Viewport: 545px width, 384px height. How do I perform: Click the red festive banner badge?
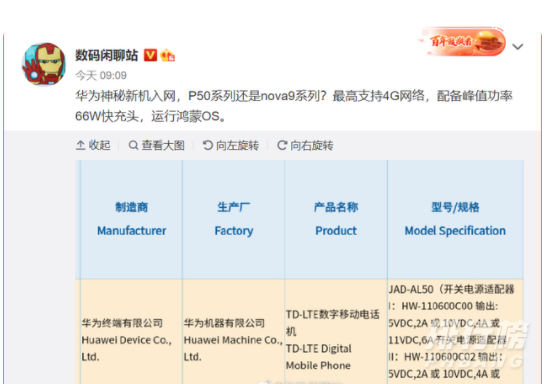coord(462,42)
